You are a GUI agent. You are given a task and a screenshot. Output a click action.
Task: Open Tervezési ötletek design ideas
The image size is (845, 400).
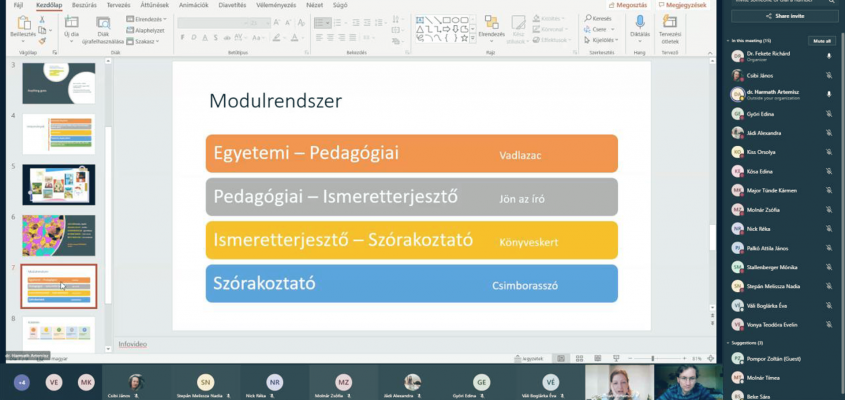[x=669, y=25]
